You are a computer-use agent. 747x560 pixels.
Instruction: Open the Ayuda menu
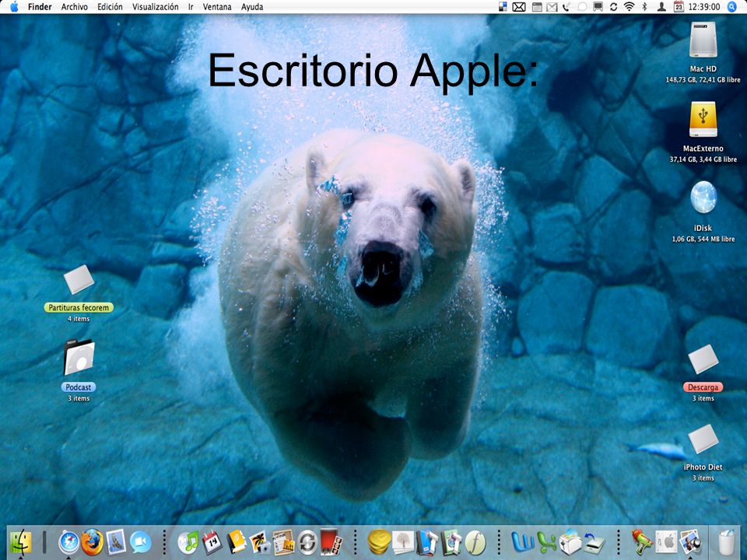pos(252,7)
